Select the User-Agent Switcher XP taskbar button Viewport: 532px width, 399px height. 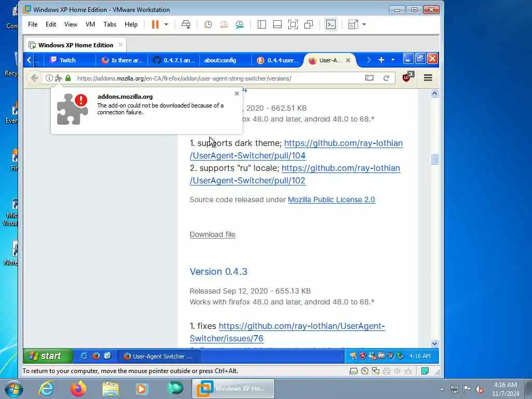[x=159, y=356]
